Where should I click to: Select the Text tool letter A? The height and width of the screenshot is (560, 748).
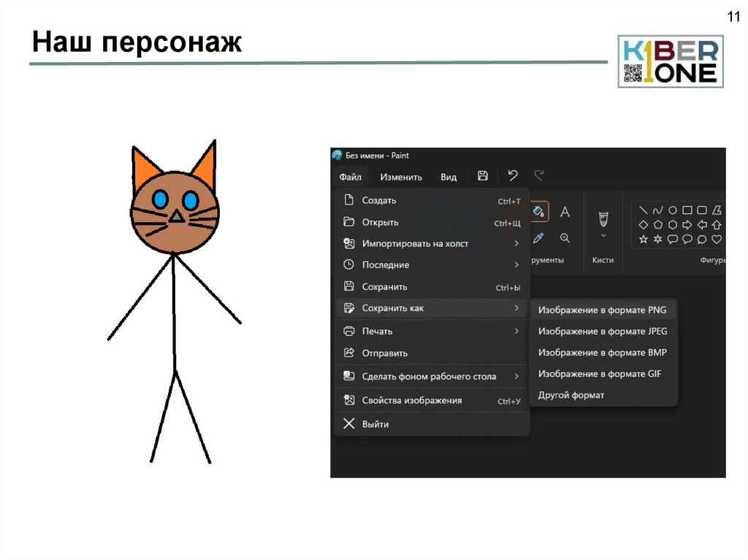(x=565, y=212)
